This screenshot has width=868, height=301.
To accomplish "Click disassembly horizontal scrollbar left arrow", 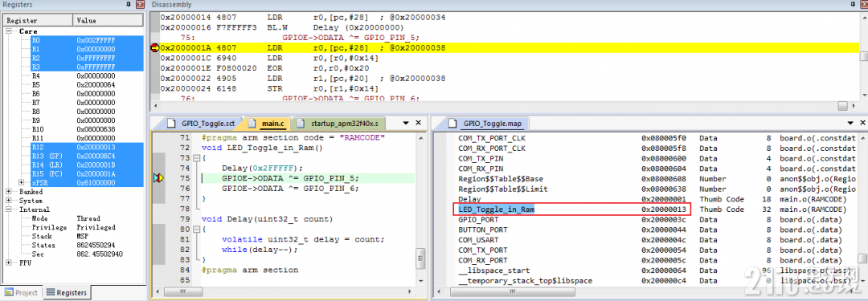I will coord(156,106).
